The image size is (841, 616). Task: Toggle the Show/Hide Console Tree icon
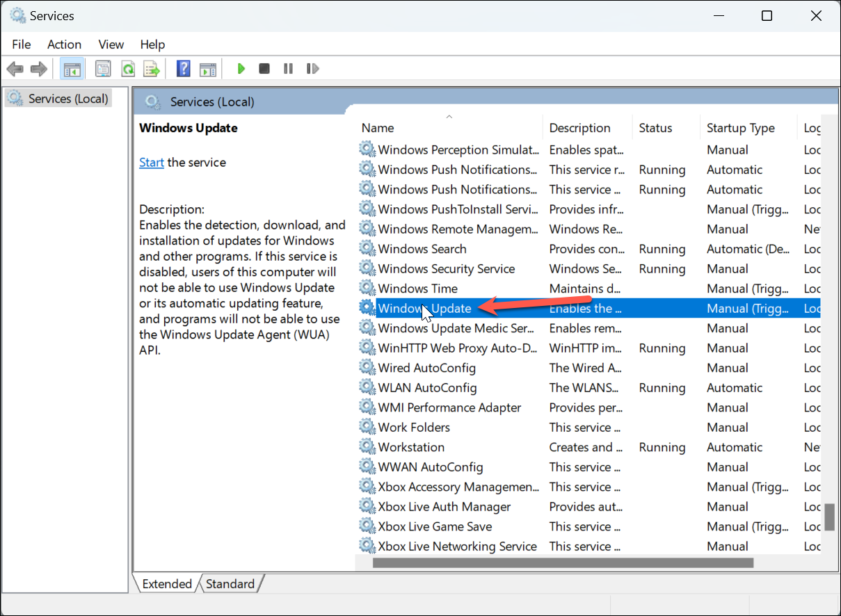pos(72,69)
